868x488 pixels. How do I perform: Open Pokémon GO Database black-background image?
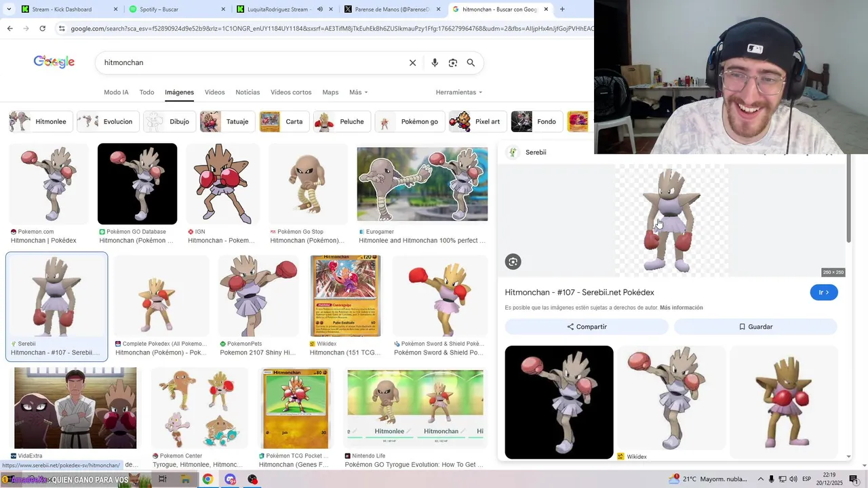pos(137,184)
